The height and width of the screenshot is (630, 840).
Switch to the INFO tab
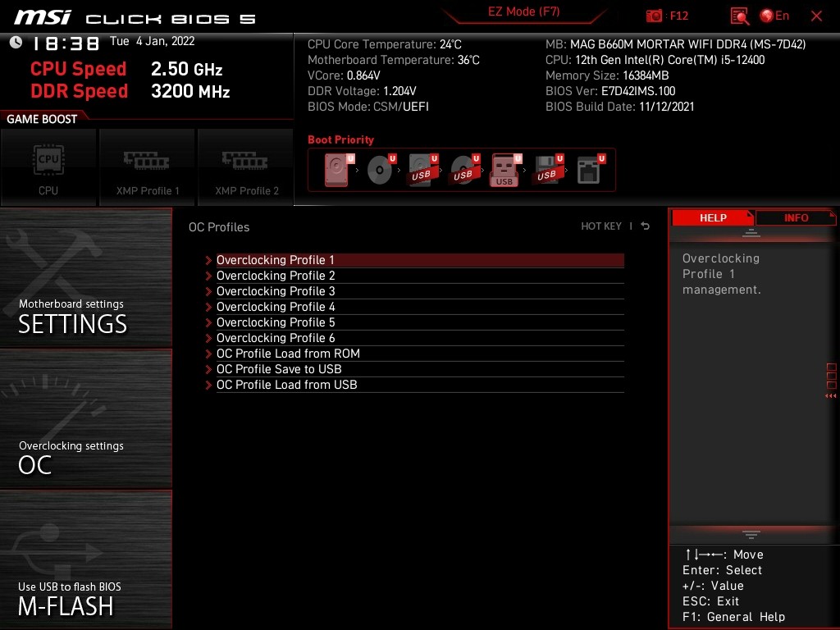pyautogui.click(x=796, y=217)
